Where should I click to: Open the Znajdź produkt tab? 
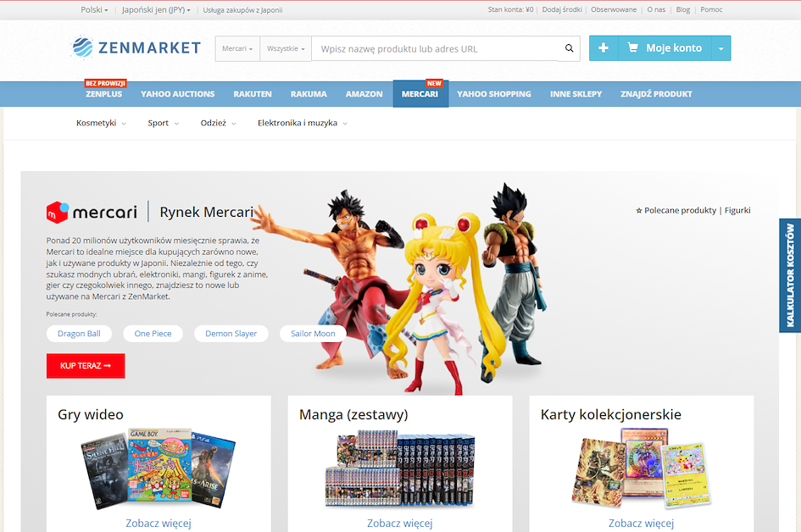coord(656,94)
